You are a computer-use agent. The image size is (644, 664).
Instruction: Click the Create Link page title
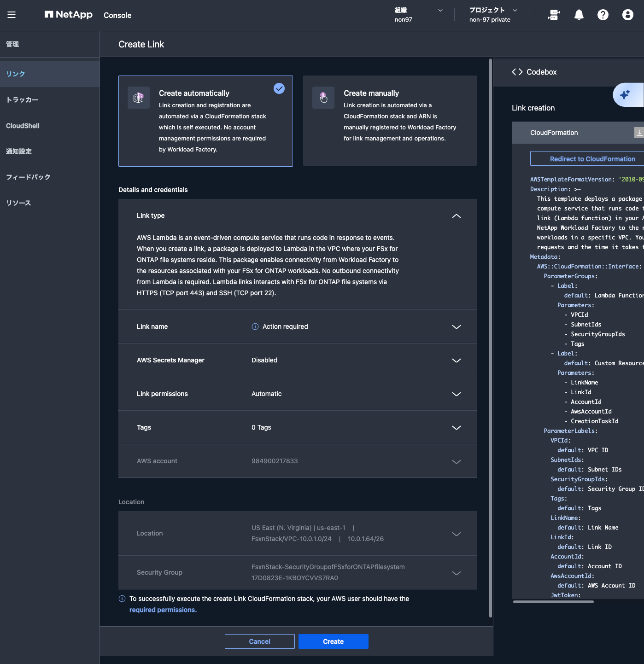pos(141,44)
